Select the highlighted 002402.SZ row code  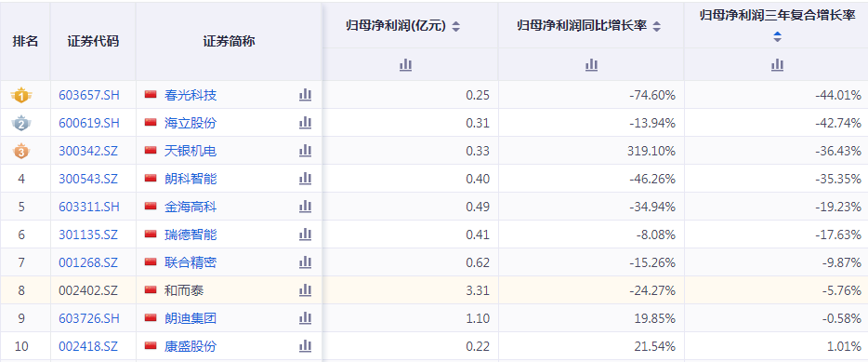[x=88, y=290]
